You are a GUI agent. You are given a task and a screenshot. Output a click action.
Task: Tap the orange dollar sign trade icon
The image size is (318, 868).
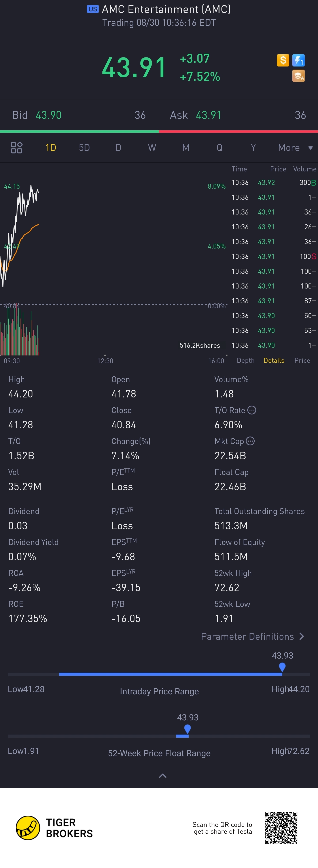coord(283,60)
